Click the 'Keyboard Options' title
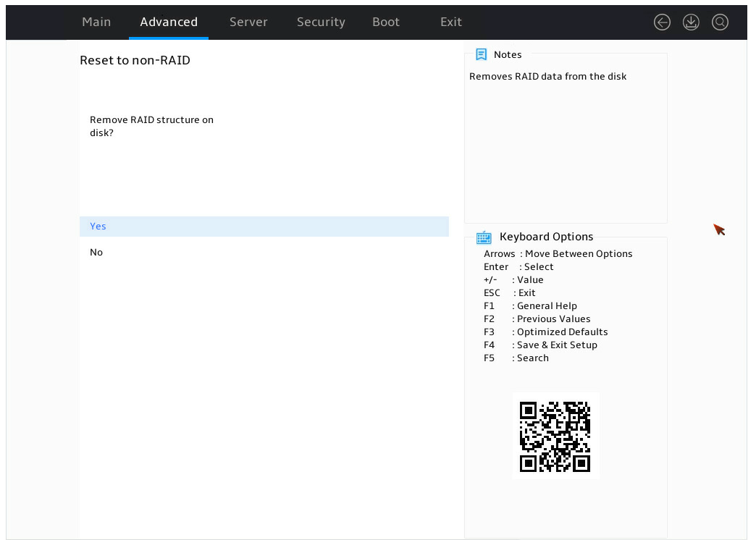The image size is (756, 540). coord(546,237)
